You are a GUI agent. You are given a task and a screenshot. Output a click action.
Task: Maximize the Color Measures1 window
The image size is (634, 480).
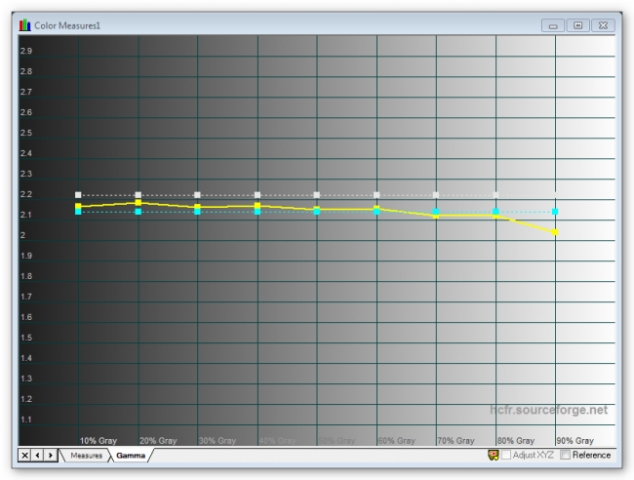(x=578, y=24)
